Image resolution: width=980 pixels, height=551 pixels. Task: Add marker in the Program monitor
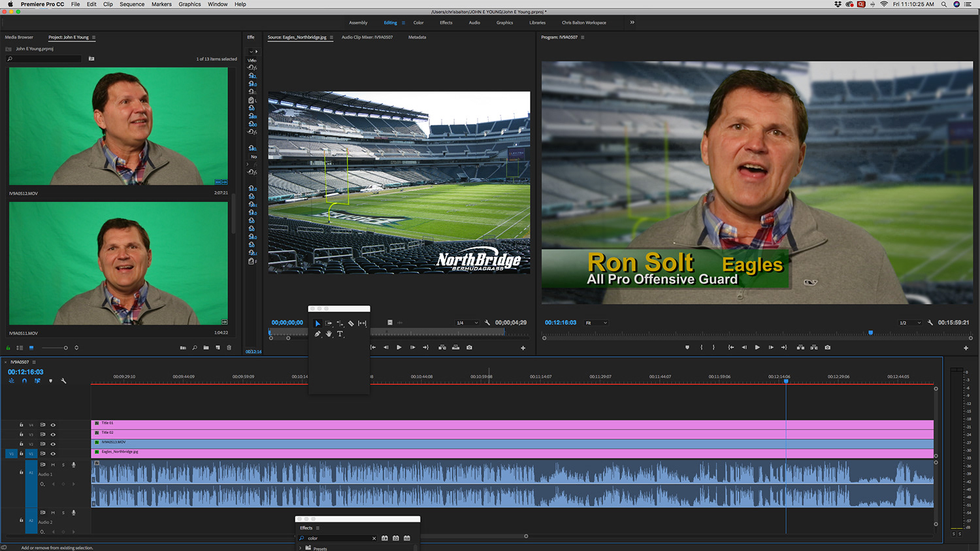687,347
